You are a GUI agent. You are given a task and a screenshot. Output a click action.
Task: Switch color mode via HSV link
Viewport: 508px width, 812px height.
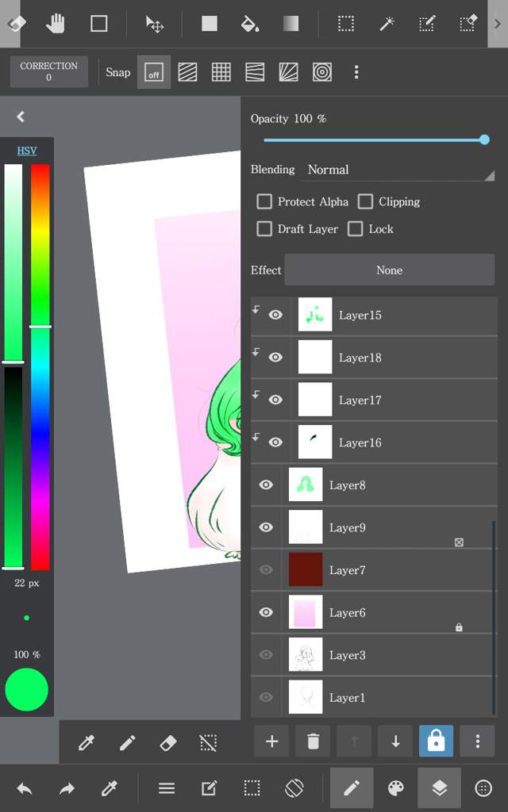point(27,151)
